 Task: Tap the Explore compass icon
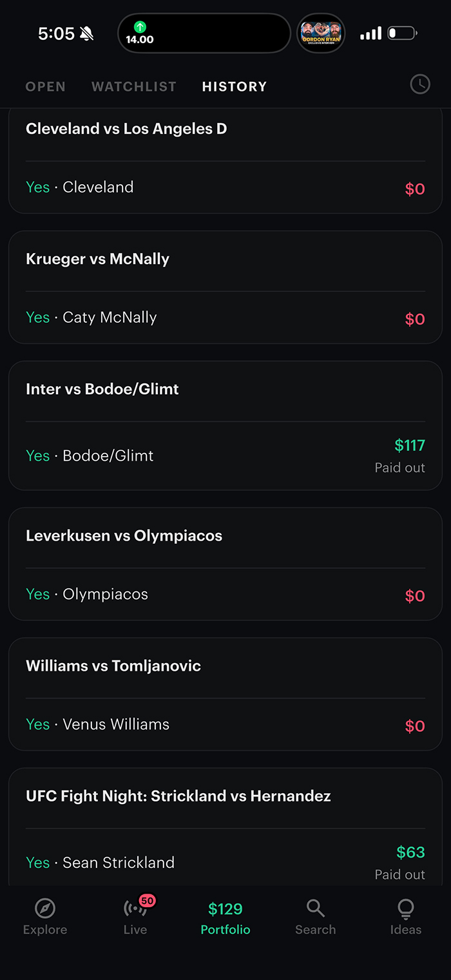(45, 908)
